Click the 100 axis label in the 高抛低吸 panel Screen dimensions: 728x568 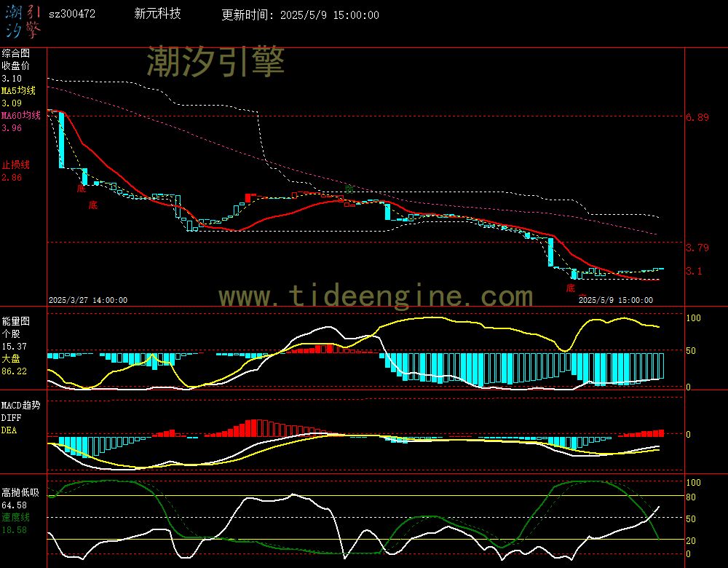pyautogui.click(x=693, y=483)
